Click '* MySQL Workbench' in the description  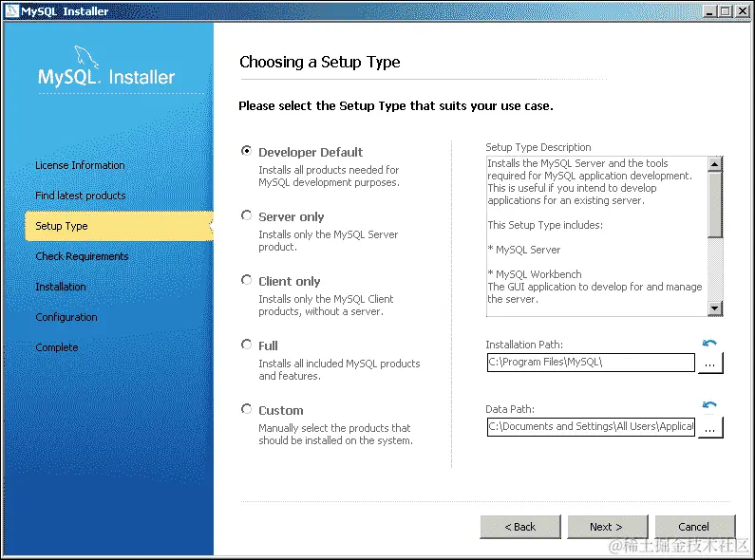coord(535,274)
